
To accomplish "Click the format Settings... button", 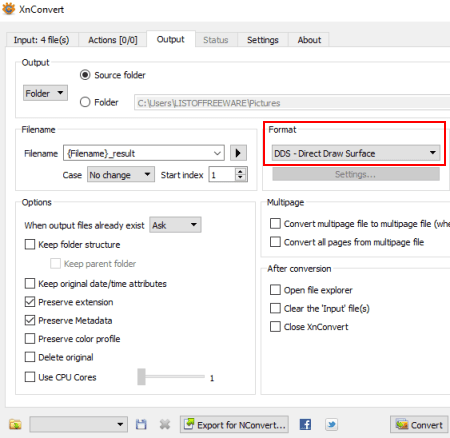I will (x=356, y=174).
